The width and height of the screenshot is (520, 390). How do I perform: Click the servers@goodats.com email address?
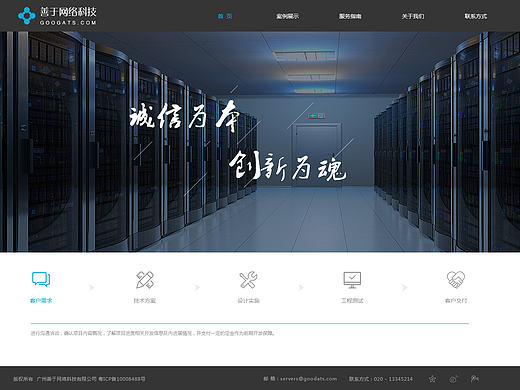pos(308,379)
